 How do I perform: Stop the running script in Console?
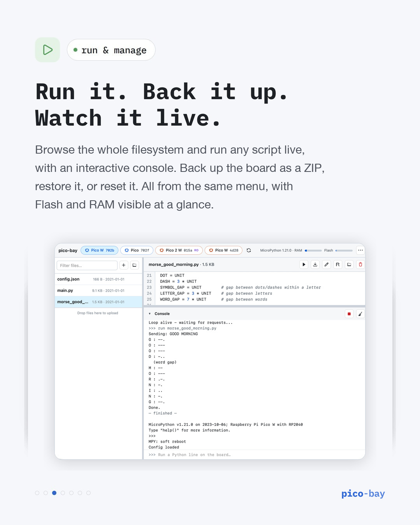click(x=349, y=314)
